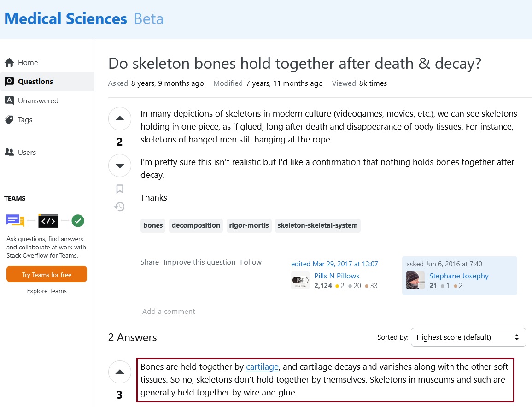Bookmark this question
The height and width of the screenshot is (407, 532).
(120, 189)
